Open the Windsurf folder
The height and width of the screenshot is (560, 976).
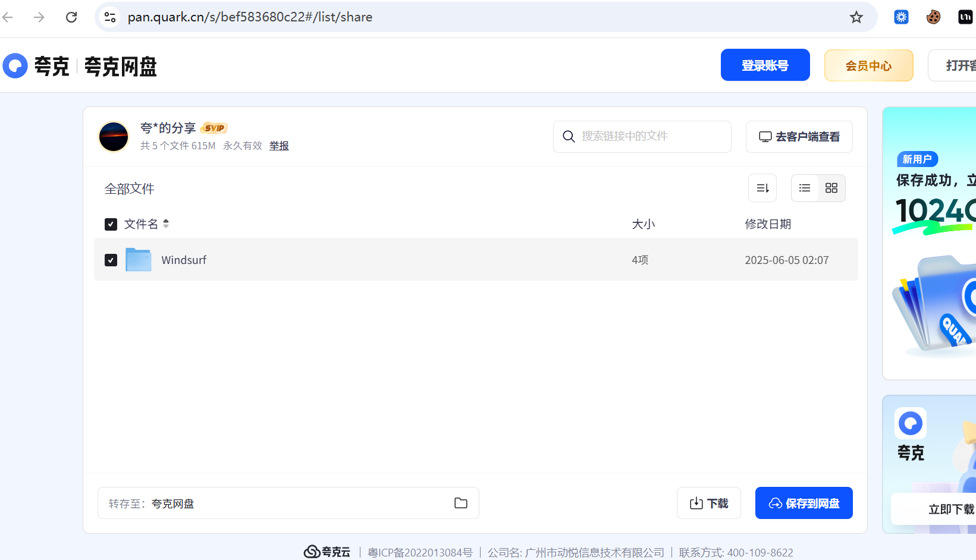click(x=184, y=260)
